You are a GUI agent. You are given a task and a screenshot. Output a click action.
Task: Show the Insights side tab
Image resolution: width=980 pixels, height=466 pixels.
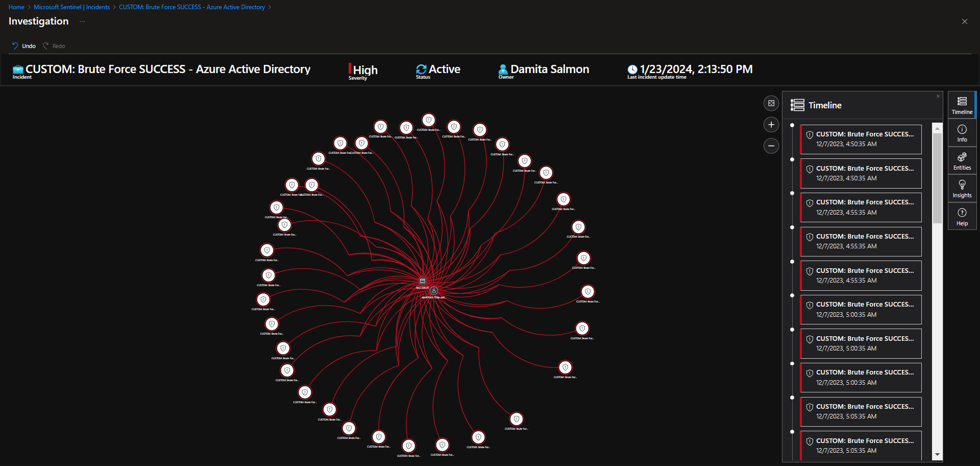click(x=962, y=189)
